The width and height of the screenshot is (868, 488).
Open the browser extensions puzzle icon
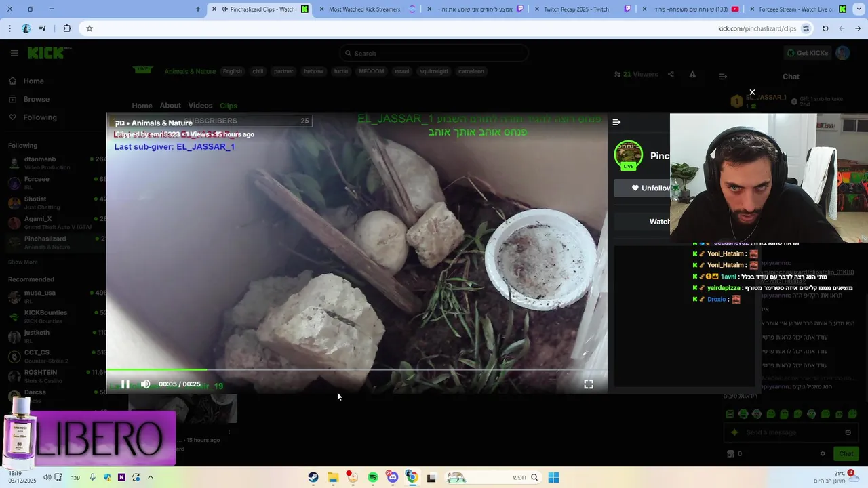click(x=66, y=28)
